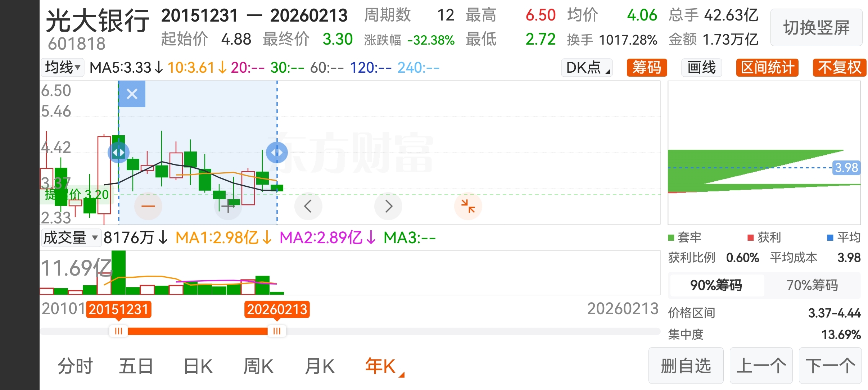Switch to the 日K tab

click(198, 367)
